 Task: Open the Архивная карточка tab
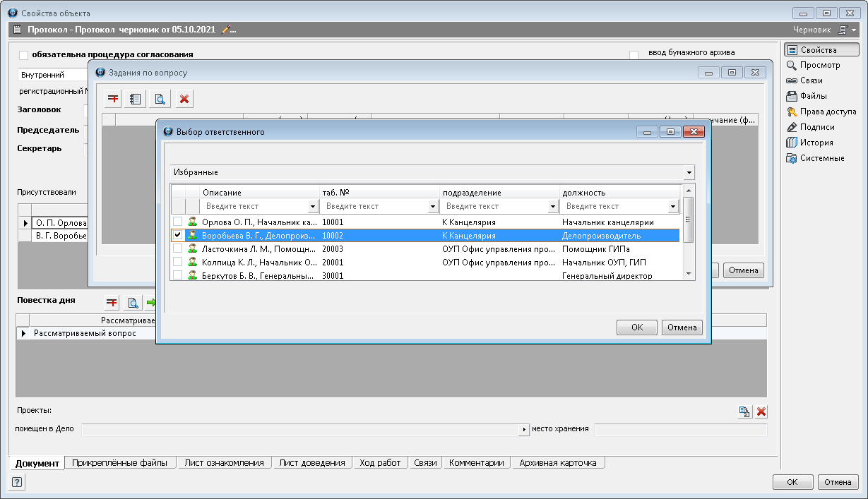tap(557, 463)
